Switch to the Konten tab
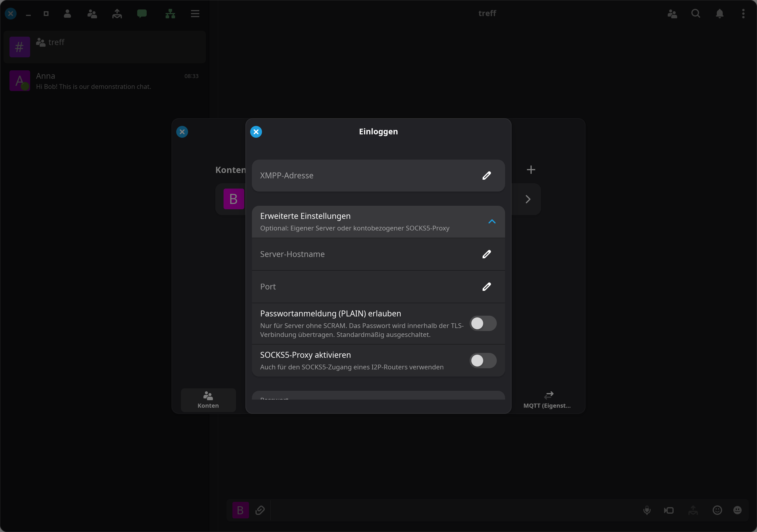 click(x=208, y=400)
